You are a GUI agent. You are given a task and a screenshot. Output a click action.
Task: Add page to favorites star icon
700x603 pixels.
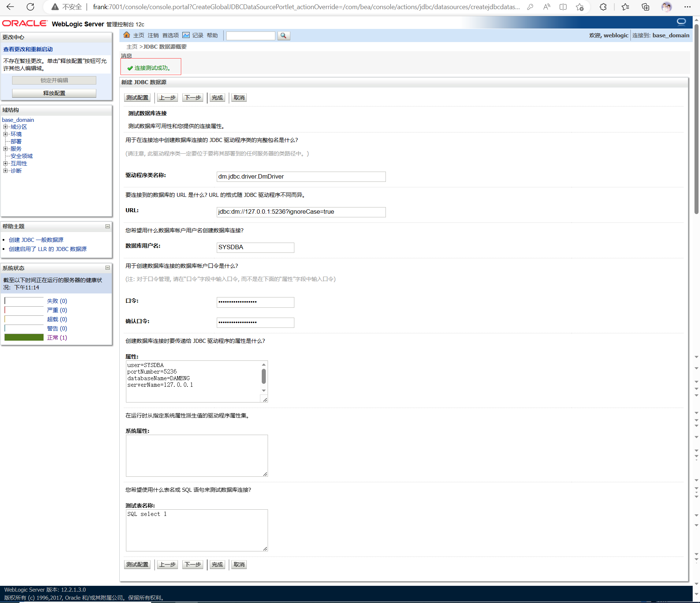580,7
